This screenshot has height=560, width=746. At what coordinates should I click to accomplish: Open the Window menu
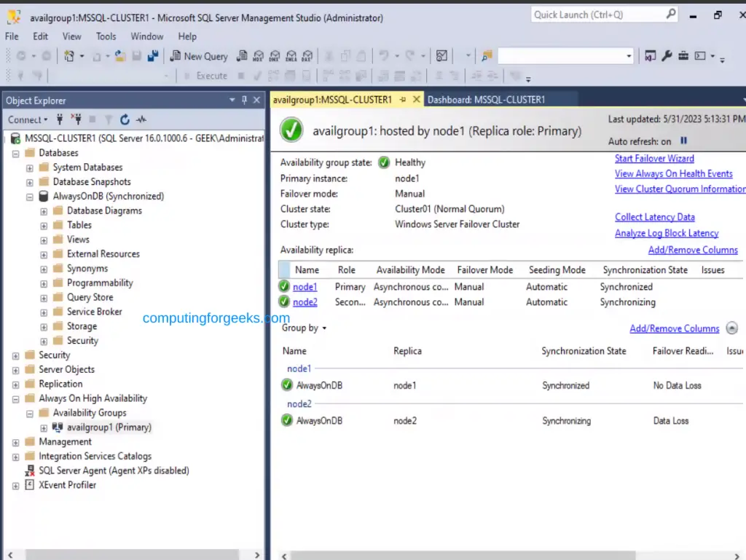click(x=147, y=36)
